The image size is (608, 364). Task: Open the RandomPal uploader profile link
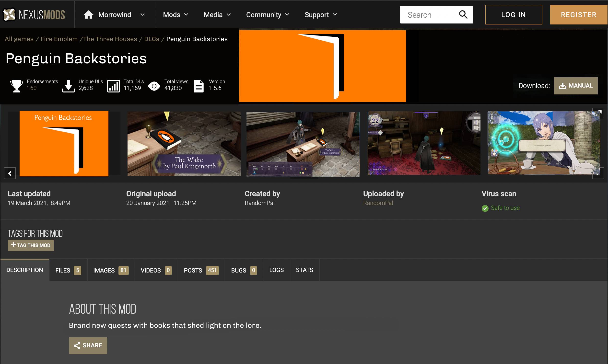[378, 203]
